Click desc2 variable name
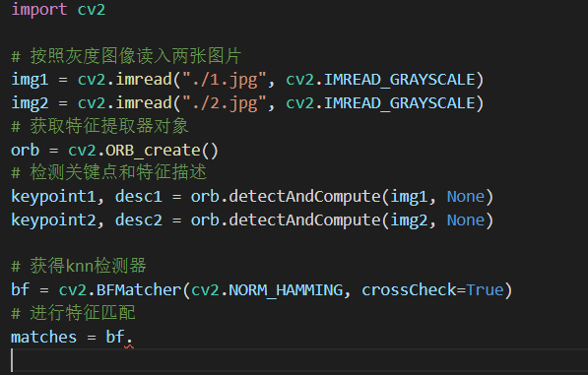The height and width of the screenshot is (375, 588). coord(139,219)
